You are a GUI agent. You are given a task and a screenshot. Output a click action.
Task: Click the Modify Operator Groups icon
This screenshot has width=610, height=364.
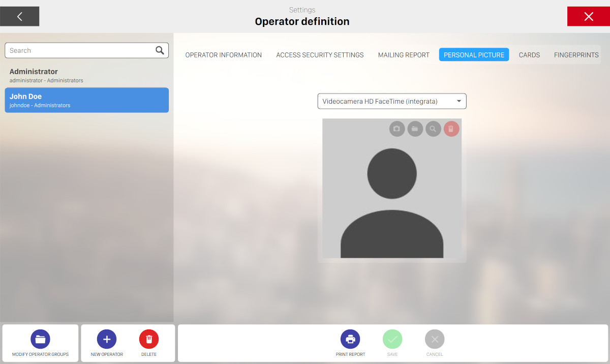point(40,339)
